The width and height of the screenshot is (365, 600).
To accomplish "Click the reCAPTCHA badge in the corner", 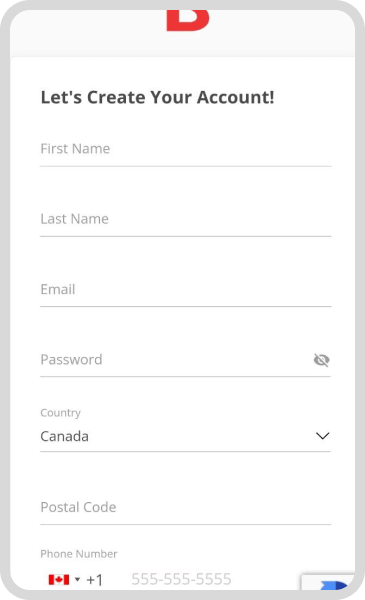I will pyautogui.click(x=328, y=582).
